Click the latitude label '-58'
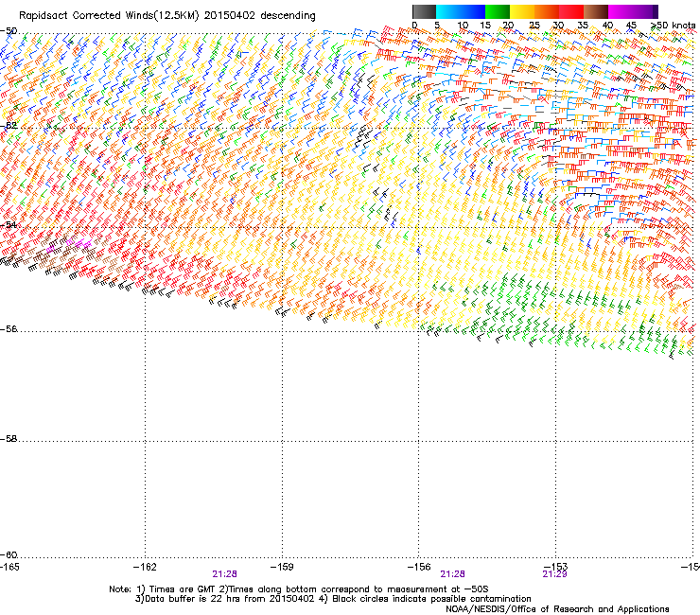Viewport: 700px width, 615px height. click(x=9, y=439)
